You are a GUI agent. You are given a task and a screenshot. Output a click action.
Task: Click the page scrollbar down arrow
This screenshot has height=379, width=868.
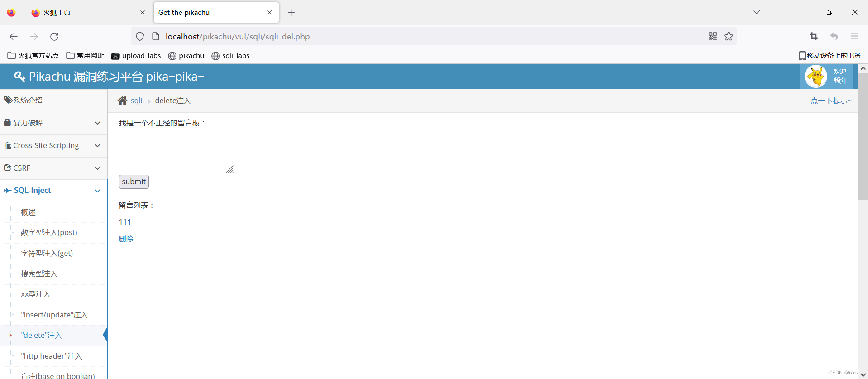863,374
